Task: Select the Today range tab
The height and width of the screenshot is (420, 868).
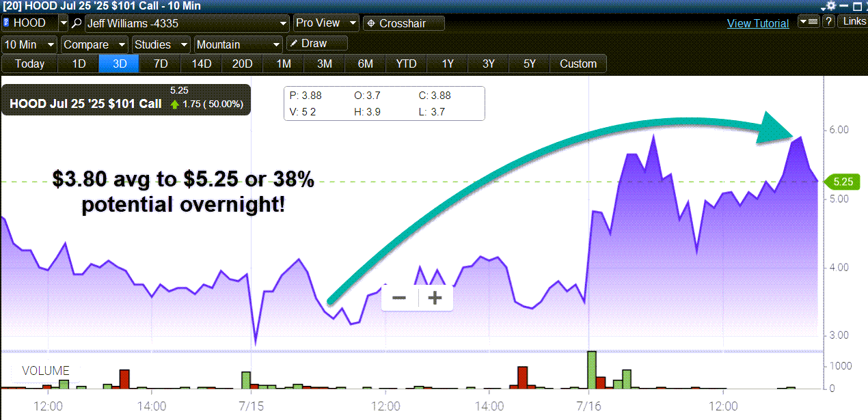Action: point(30,64)
